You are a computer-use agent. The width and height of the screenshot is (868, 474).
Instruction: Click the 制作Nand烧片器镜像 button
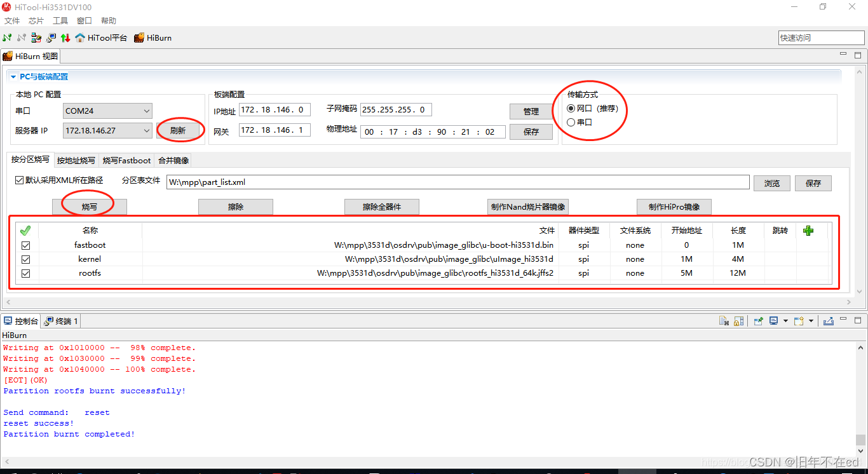pos(527,207)
